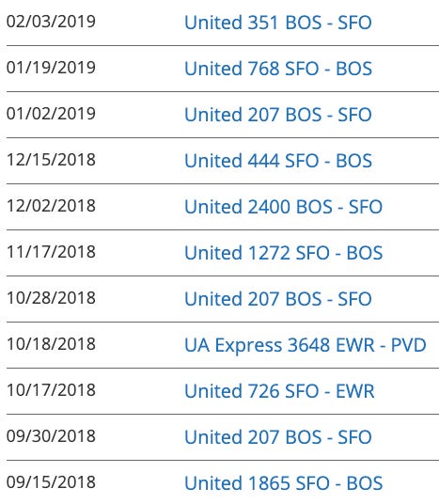
Task: Select the United 726 SFO - EWR link
Action: coord(279,391)
